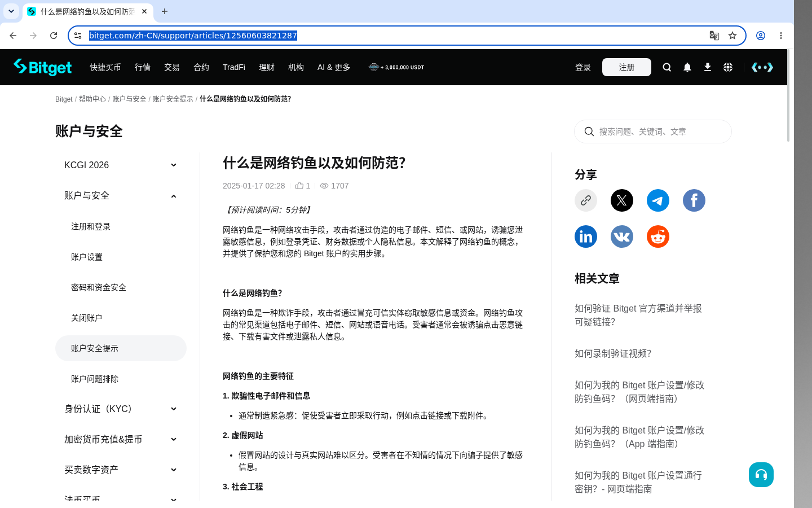Viewport: 812px width, 508px height.
Task: Open 帮助中心 breadcrumb link
Action: [x=92, y=99]
